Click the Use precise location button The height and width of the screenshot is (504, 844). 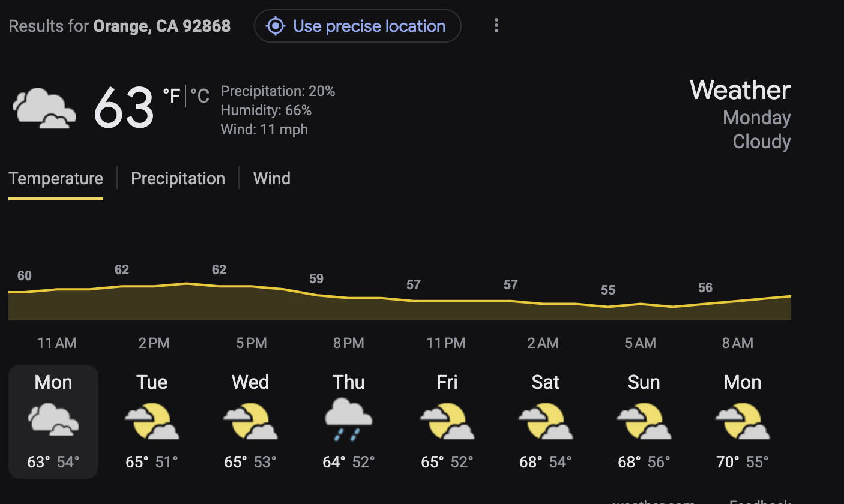[x=357, y=26]
